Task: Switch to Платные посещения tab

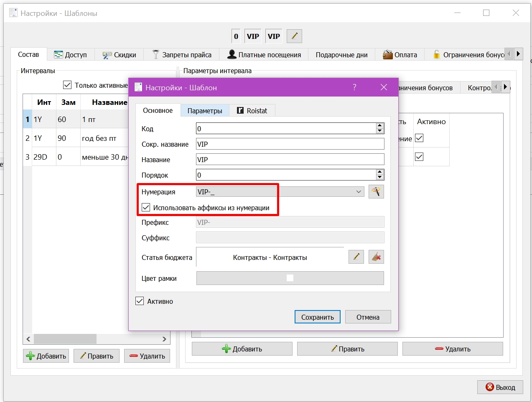Action: point(264,55)
